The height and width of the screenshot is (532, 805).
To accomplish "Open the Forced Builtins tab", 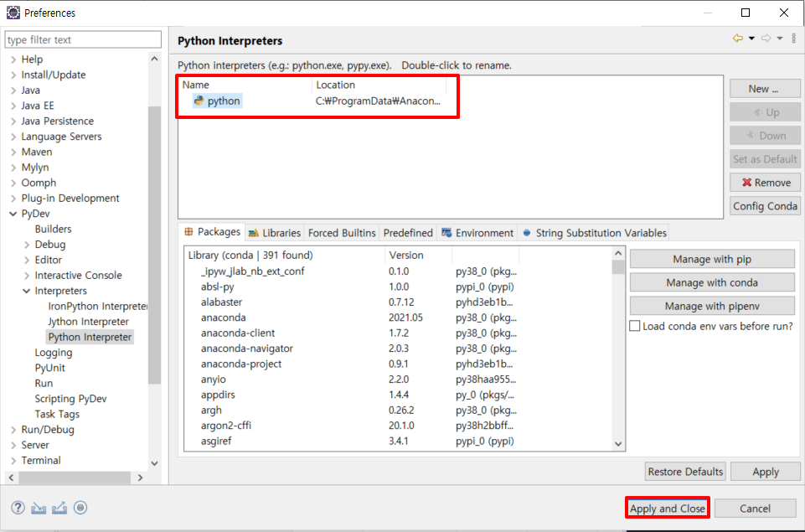I will pyautogui.click(x=342, y=233).
